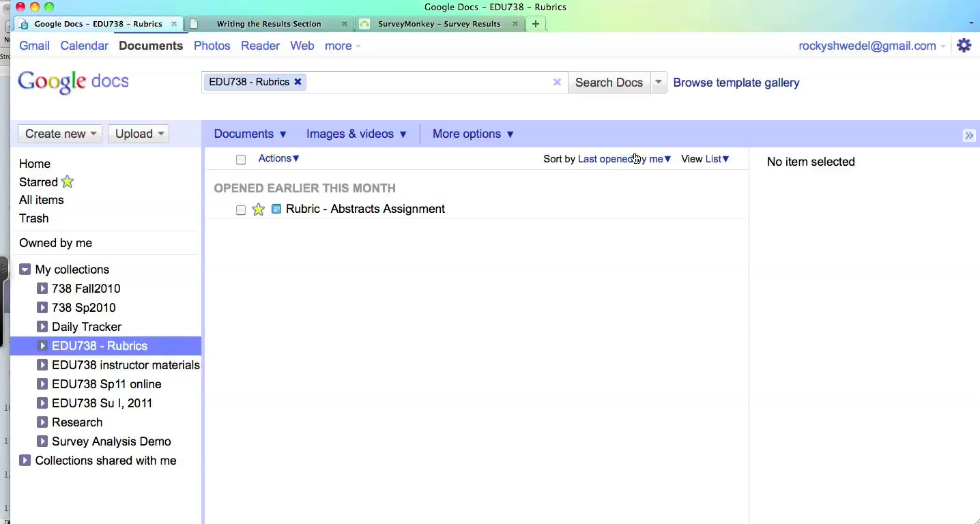Show Owned by me documents
The height and width of the screenshot is (524, 980).
(55, 243)
